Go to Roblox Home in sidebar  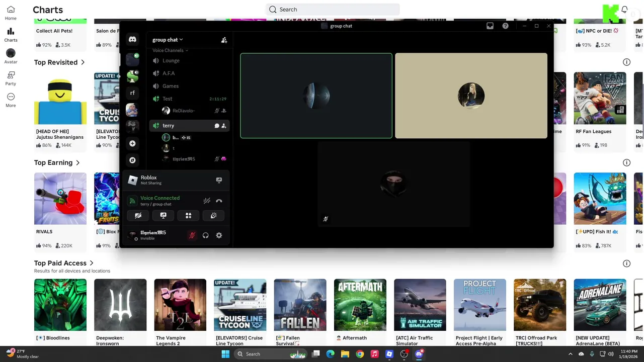click(x=11, y=13)
